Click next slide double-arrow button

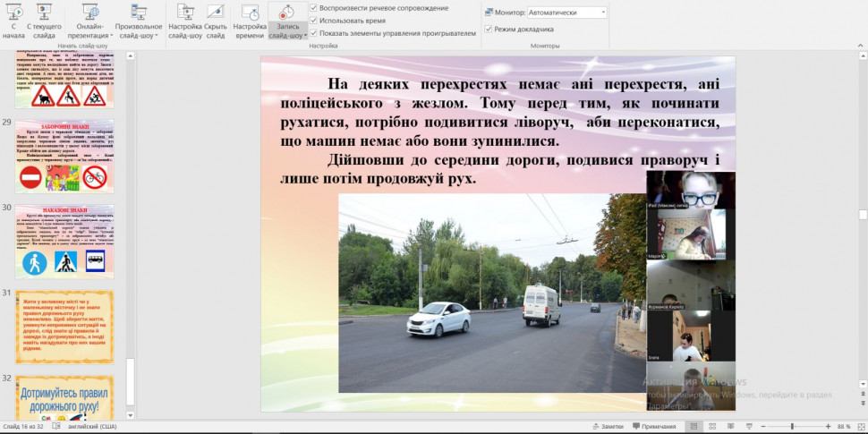coord(863,404)
